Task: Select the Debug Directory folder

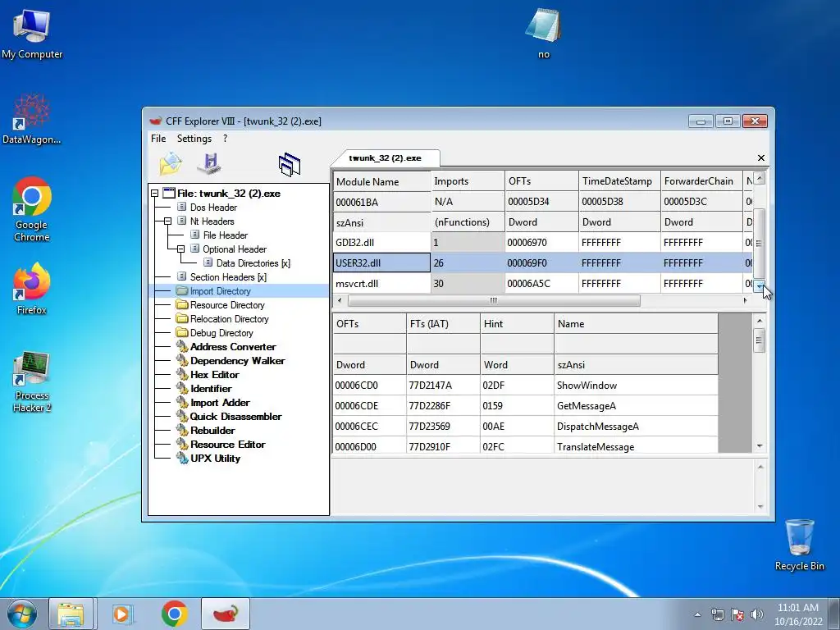Action: click(x=221, y=333)
